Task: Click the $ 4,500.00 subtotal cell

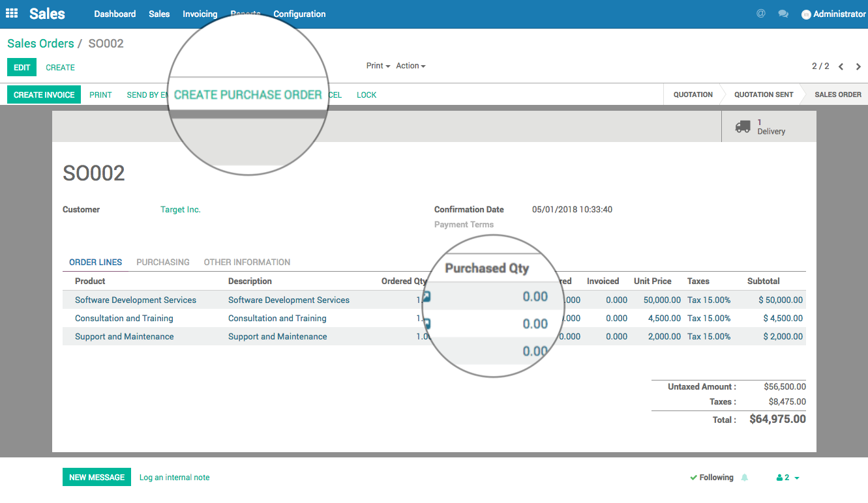Action: tap(783, 319)
